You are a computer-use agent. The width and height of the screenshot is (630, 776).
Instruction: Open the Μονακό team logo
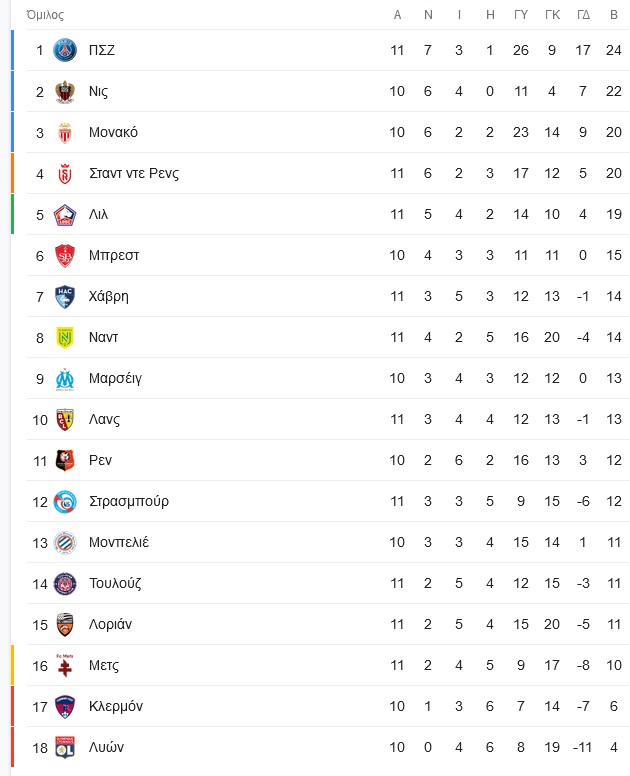tap(65, 133)
